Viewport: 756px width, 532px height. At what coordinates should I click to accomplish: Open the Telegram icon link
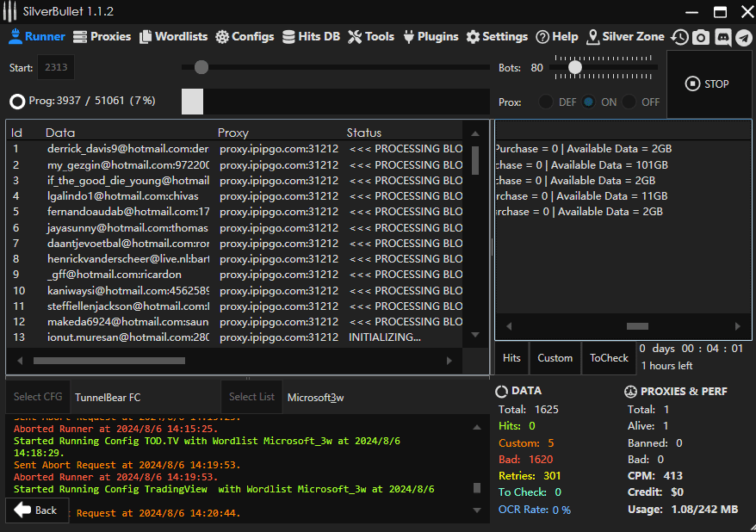pos(742,37)
